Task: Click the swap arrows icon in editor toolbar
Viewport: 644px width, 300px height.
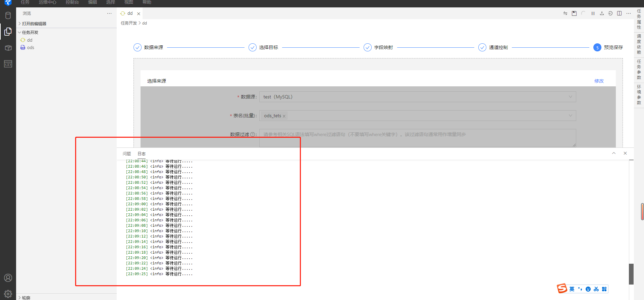Action: [565, 13]
